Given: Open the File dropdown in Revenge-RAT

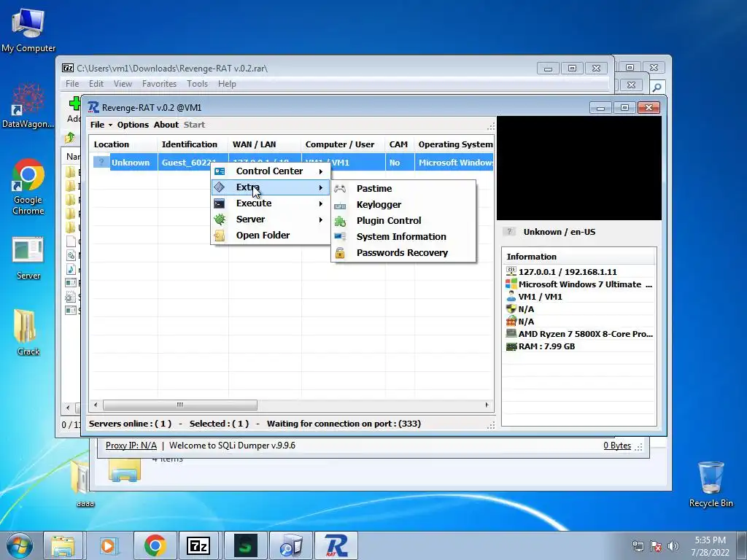Looking at the screenshot, I should pyautogui.click(x=101, y=125).
